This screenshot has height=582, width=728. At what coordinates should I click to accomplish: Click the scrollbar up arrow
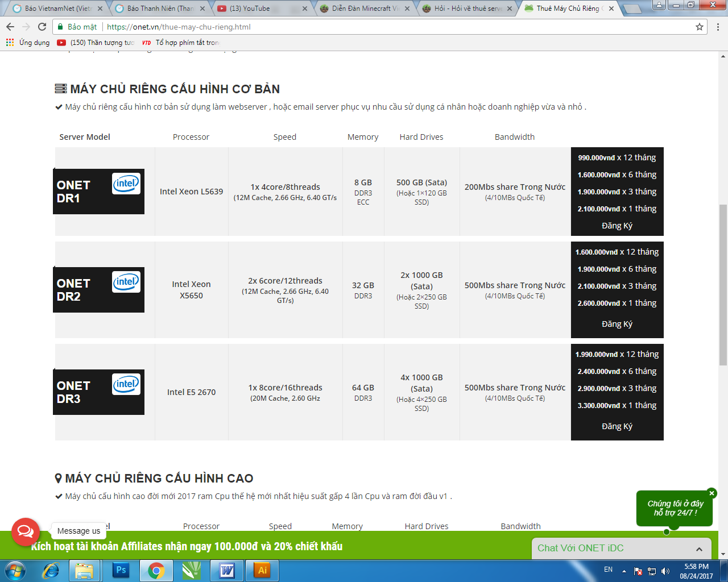click(723, 56)
